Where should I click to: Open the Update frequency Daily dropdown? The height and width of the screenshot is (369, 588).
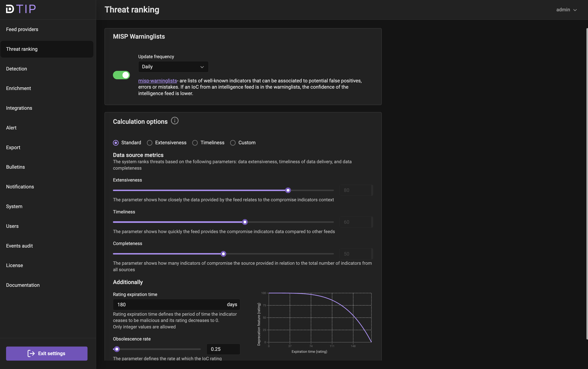(x=173, y=67)
